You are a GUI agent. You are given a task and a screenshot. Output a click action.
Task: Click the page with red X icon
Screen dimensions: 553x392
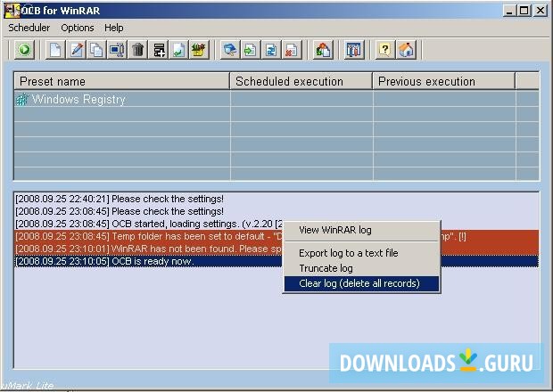(292, 50)
